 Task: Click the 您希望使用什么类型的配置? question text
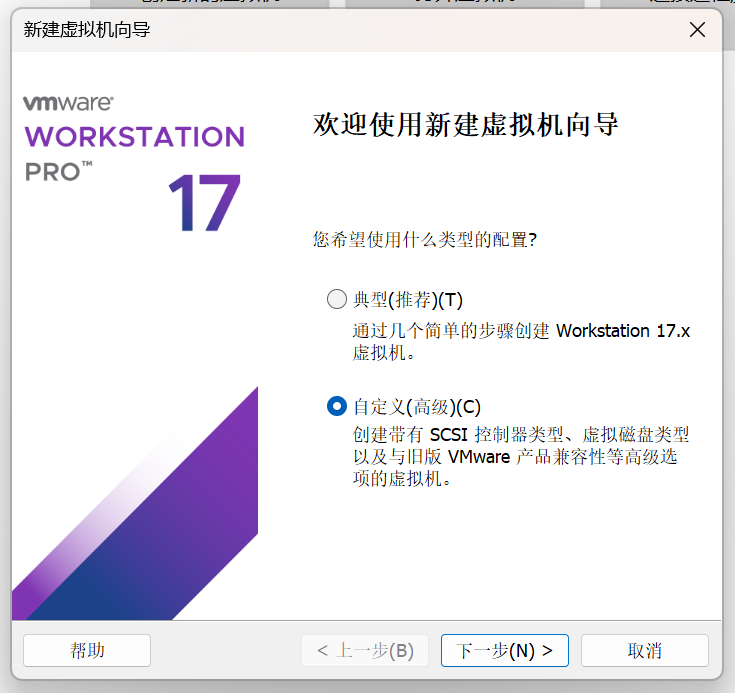425,239
